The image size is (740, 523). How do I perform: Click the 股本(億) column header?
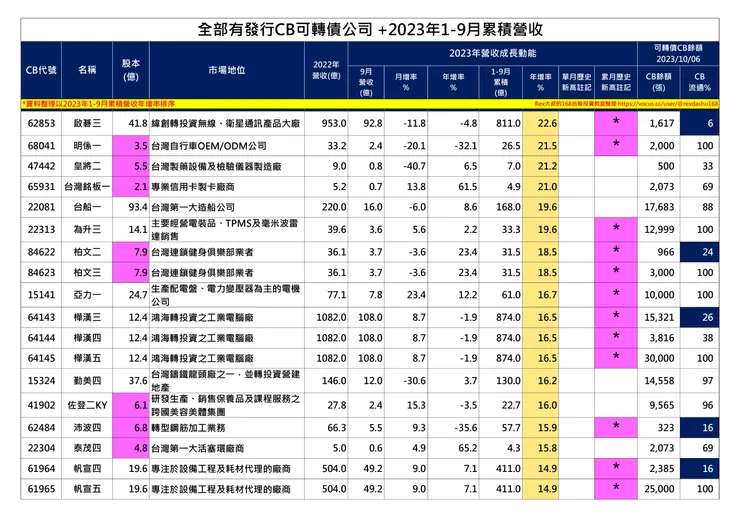[131, 70]
